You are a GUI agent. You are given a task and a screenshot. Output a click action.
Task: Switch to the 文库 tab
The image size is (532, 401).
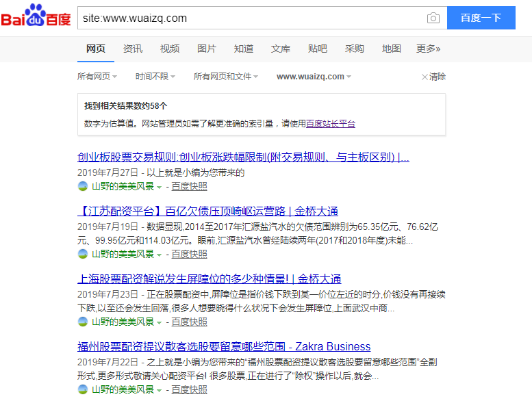pyautogui.click(x=281, y=49)
